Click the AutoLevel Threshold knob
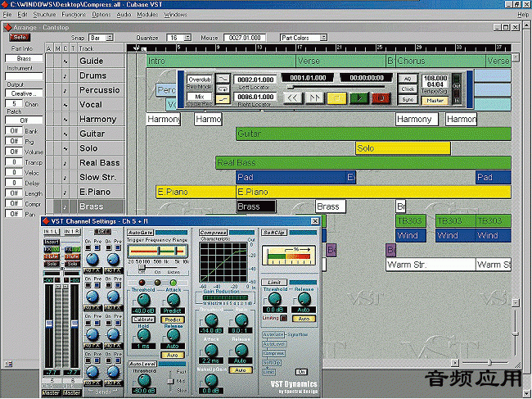 (x=144, y=380)
